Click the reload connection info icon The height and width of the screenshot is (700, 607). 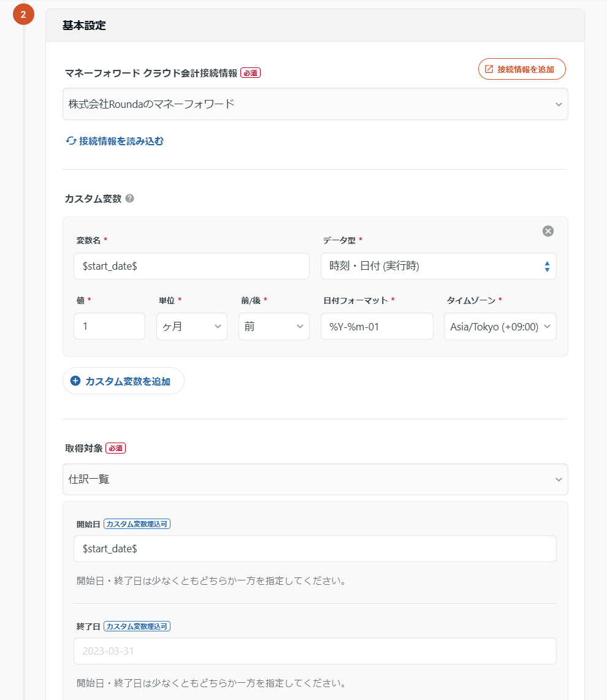(x=71, y=141)
